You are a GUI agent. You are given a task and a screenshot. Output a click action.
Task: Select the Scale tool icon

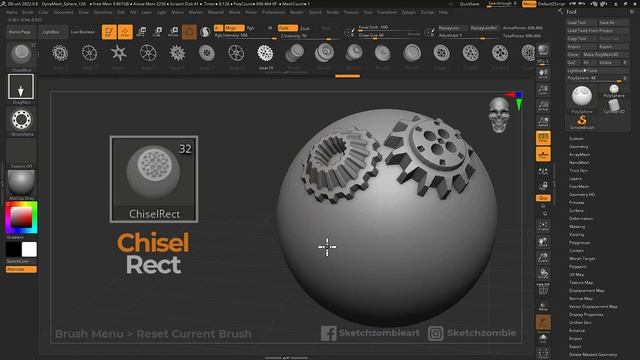(157, 32)
